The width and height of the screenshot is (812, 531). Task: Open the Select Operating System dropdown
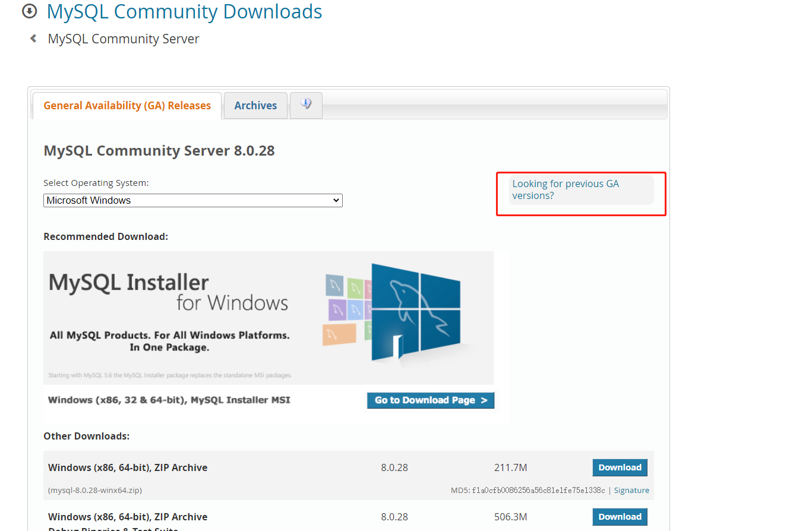click(193, 200)
